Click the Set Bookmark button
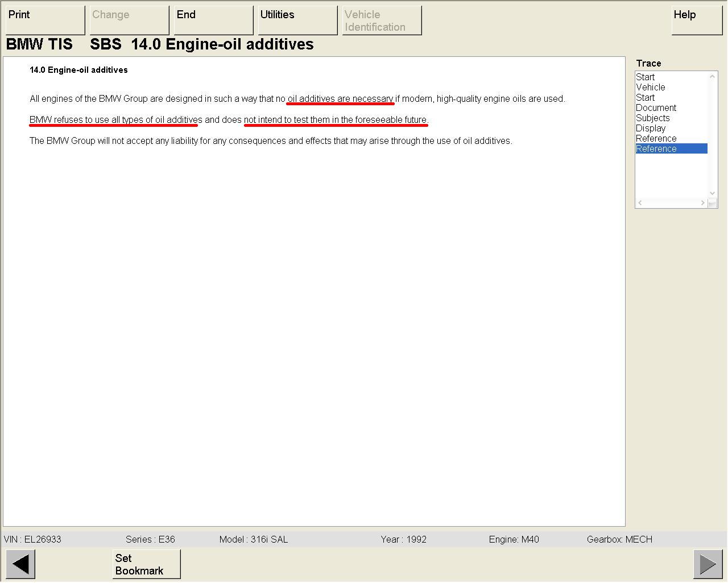 point(146,564)
